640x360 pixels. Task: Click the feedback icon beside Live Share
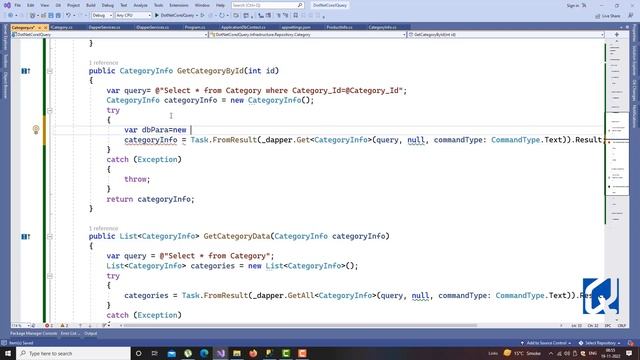[x=631, y=16]
